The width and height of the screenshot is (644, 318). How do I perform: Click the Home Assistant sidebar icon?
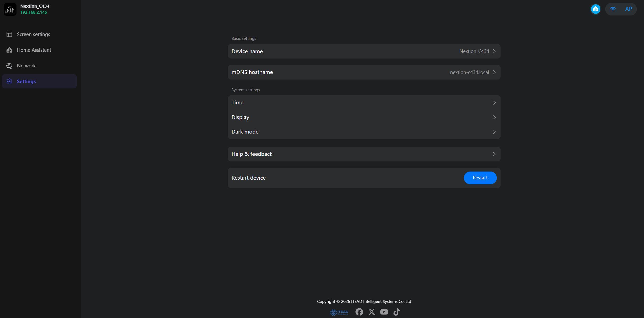pyautogui.click(x=9, y=50)
